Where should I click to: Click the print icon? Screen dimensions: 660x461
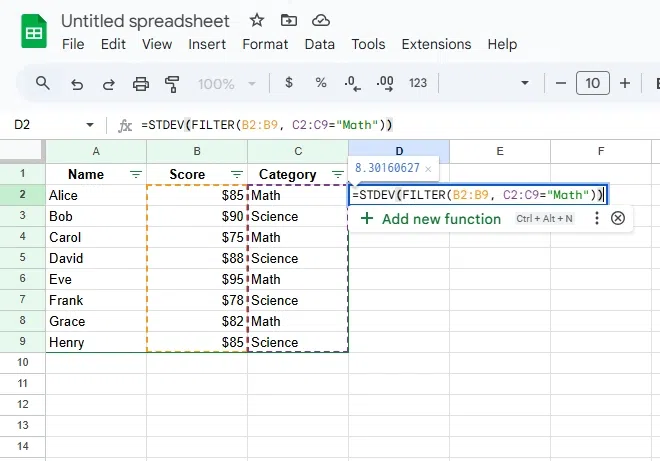pyautogui.click(x=141, y=83)
